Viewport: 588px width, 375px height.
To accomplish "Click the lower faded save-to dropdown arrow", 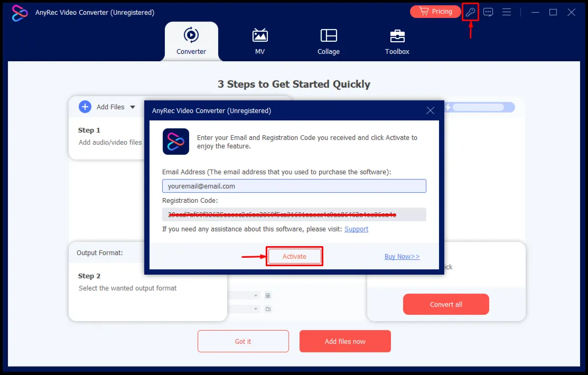I will [256, 309].
